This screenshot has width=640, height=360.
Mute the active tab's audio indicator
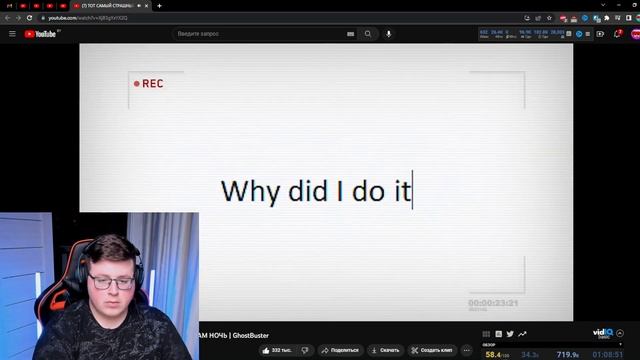[139, 6]
